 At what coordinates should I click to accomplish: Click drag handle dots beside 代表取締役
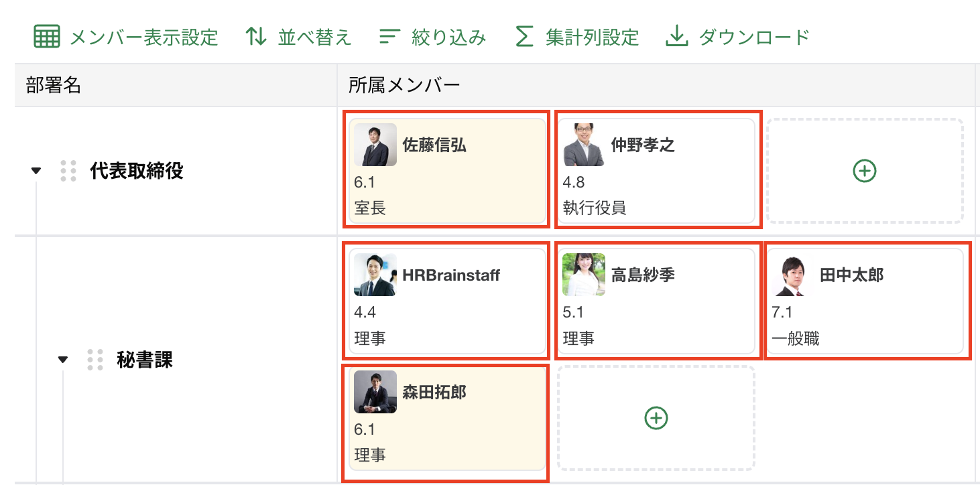click(68, 171)
